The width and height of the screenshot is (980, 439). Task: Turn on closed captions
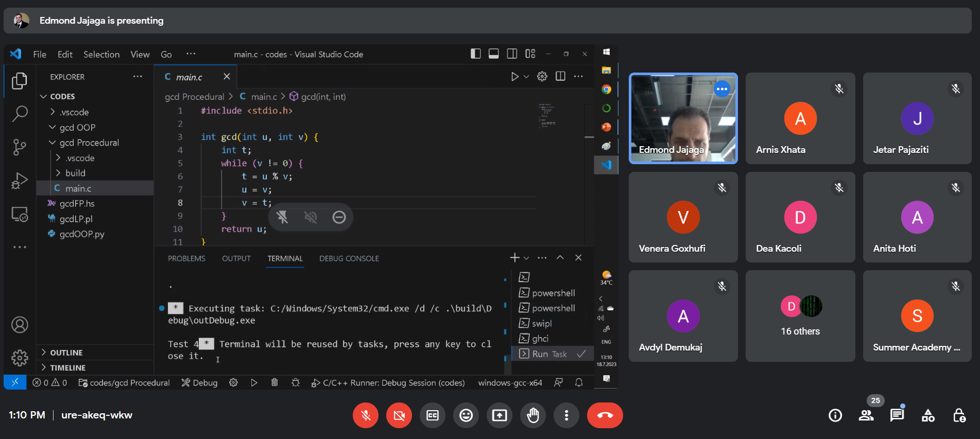[x=433, y=415]
